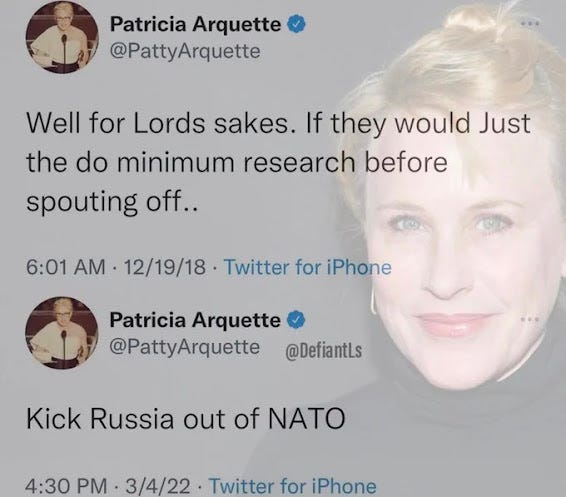Viewport: 566px width, 497px height.
Task: Open the @PattyArquette handle on the top tweet
Action: (x=185, y=51)
